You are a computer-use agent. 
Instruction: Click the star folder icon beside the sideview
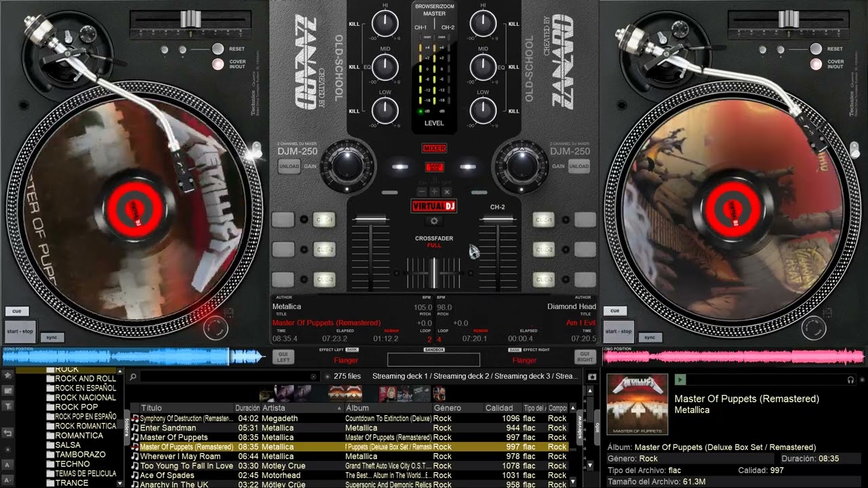592,376
